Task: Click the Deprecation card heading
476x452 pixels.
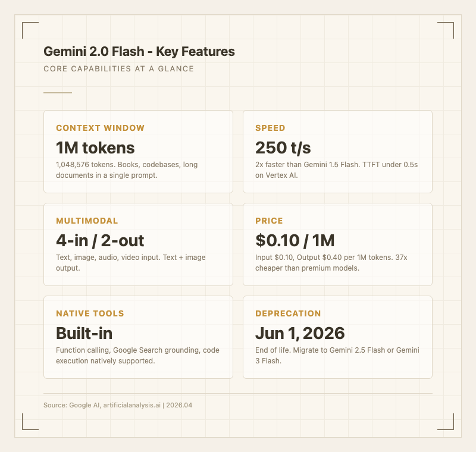Action: [288, 313]
